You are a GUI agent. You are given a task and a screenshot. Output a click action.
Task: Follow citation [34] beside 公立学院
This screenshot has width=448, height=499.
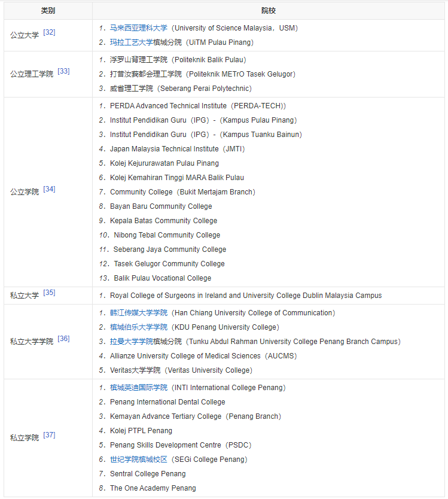(49, 189)
